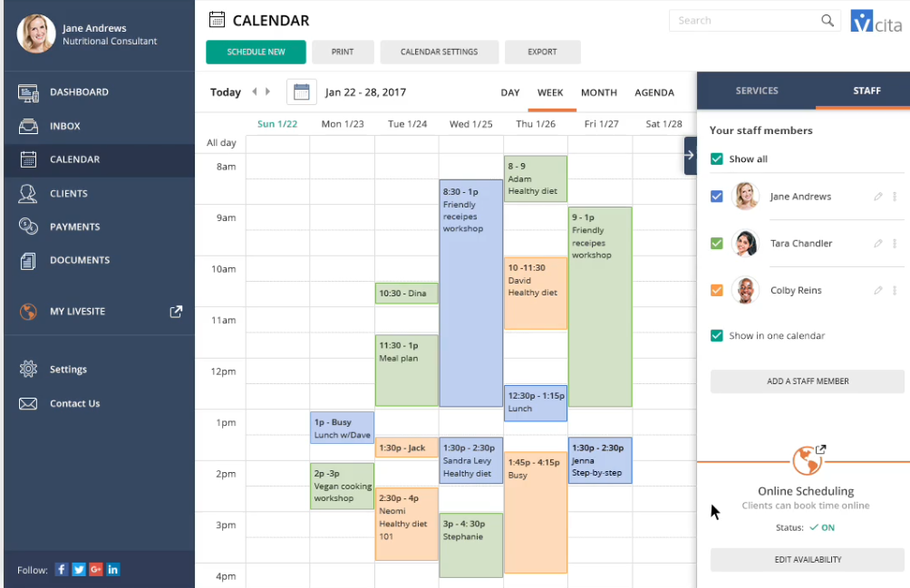Screen dimensions: 910x588
Task: Toggle the Tara Chandler checkbox
Action: tap(717, 244)
